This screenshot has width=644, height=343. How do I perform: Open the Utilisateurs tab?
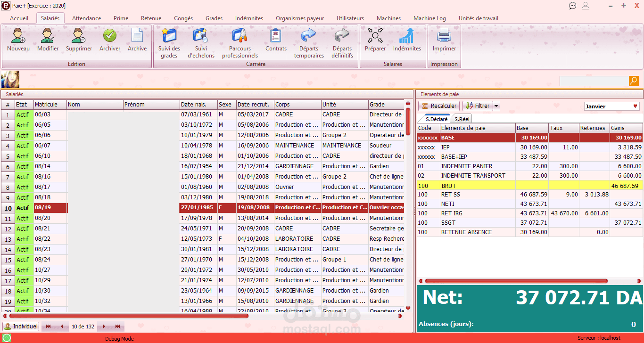click(350, 18)
